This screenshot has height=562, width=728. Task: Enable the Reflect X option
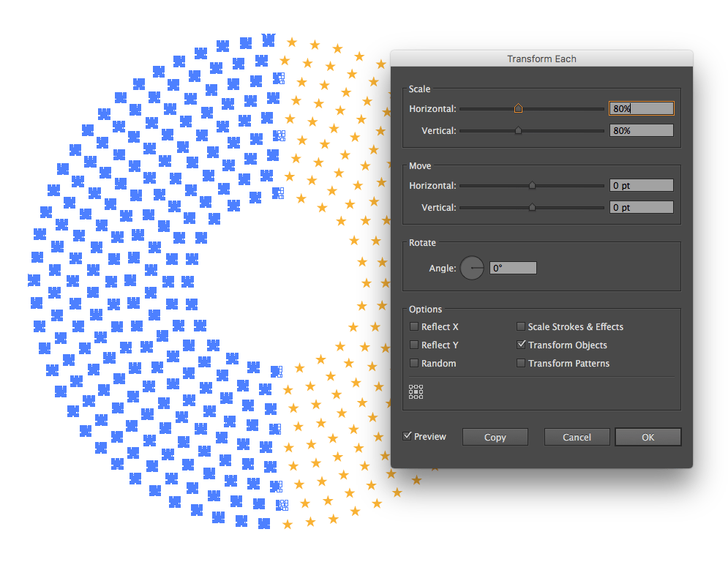(414, 326)
